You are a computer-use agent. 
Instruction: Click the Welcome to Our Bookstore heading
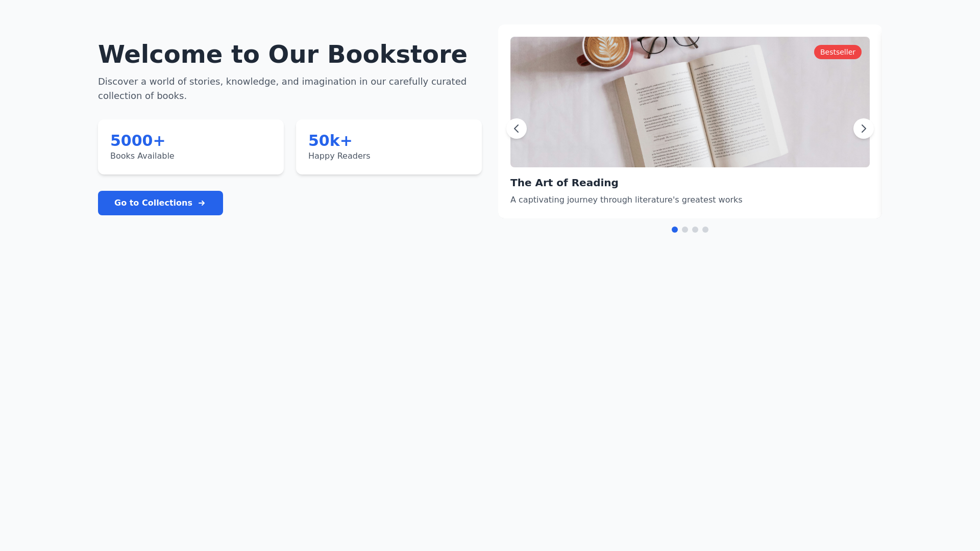282,54
